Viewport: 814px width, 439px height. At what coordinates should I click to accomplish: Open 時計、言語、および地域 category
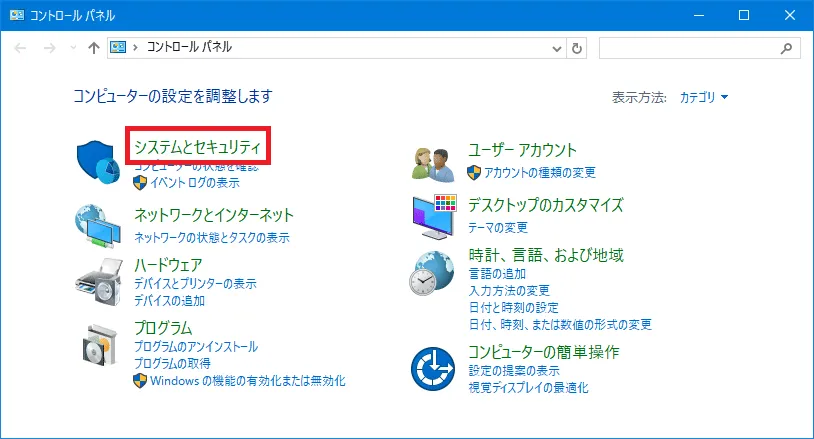pyautogui.click(x=546, y=255)
